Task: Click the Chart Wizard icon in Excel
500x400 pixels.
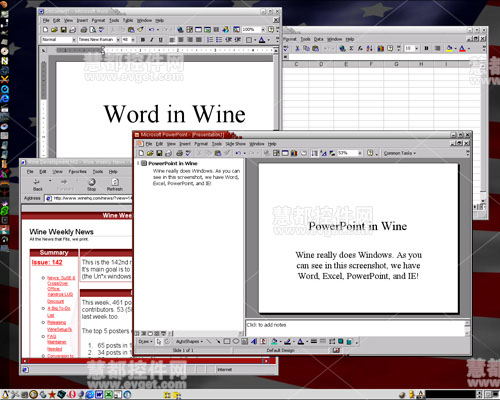Action: click(x=380, y=48)
